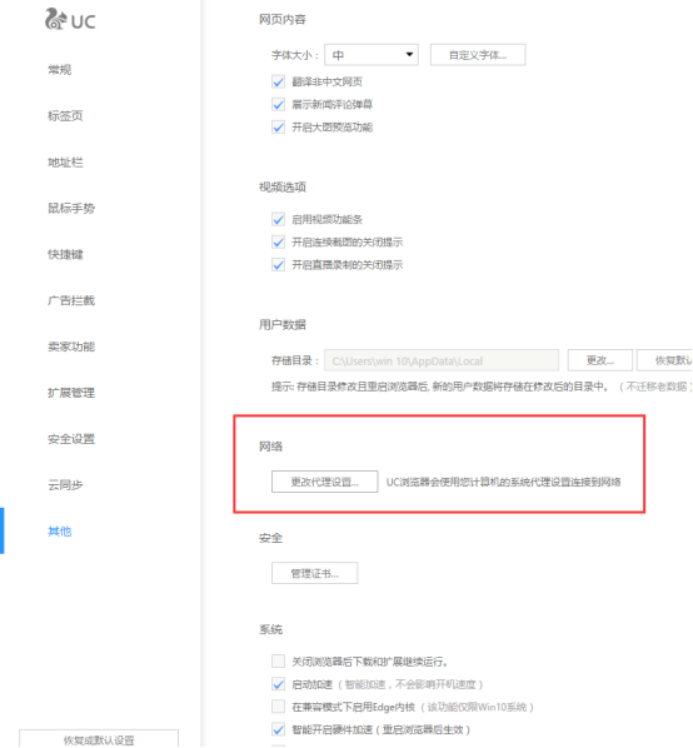Select 广告拦截 in the sidebar
Screen dimensions: 693x748
coord(71,300)
